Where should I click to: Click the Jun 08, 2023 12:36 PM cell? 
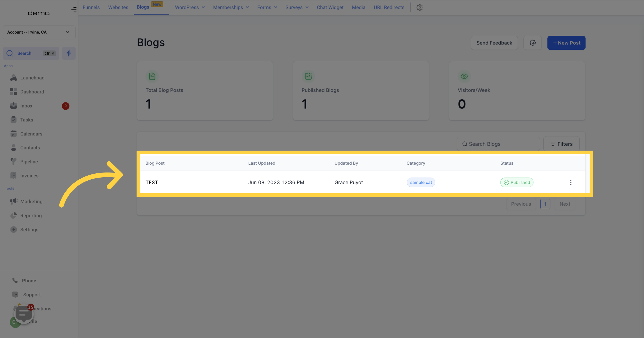[276, 182]
